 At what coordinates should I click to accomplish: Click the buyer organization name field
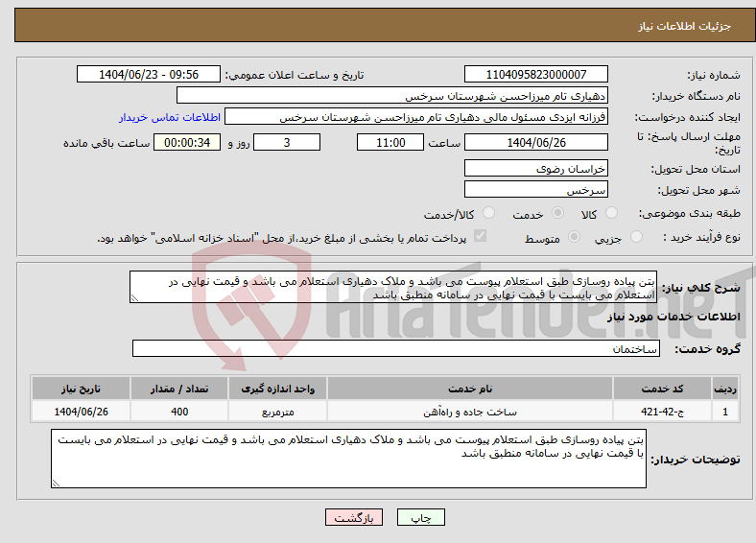[392, 96]
